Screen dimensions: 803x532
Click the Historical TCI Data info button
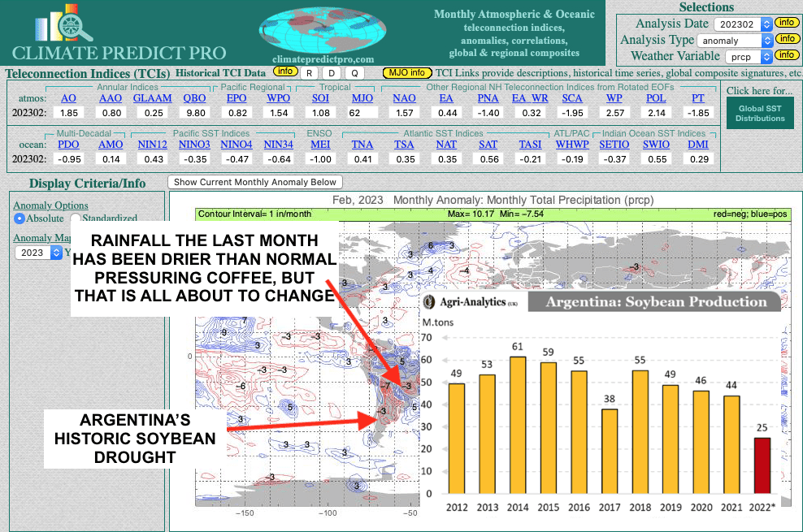coord(284,72)
